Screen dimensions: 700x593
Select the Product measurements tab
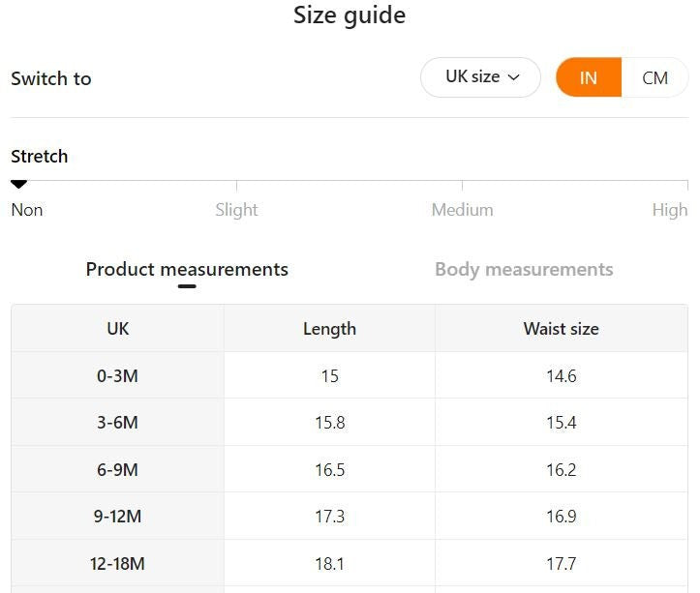[187, 269]
